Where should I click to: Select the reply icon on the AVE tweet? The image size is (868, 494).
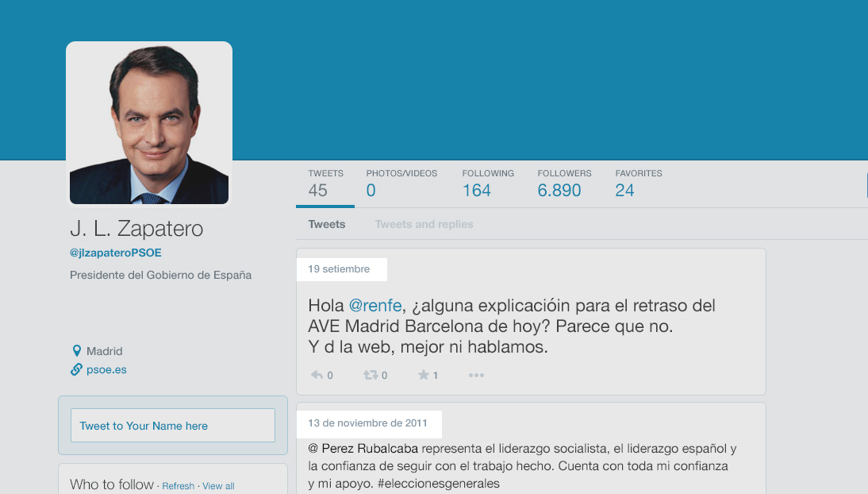(317, 374)
